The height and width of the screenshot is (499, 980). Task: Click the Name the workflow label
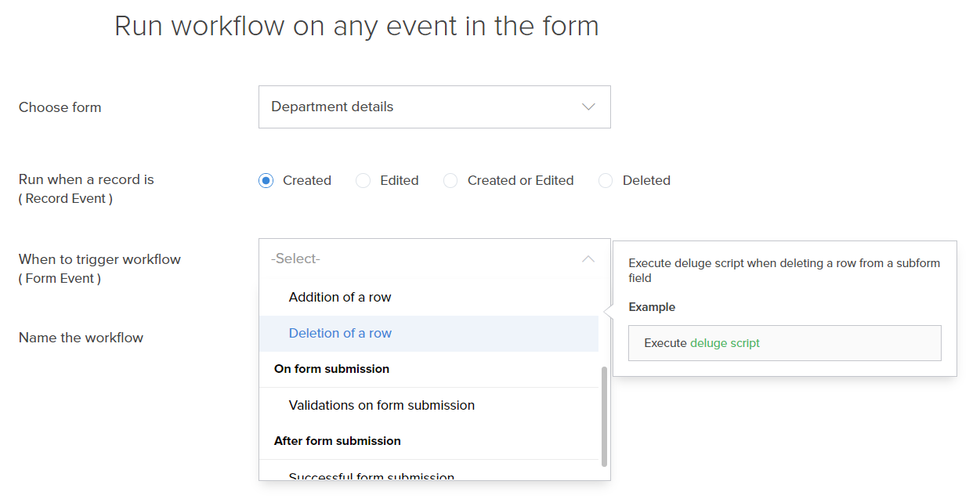pyautogui.click(x=81, y=338)
